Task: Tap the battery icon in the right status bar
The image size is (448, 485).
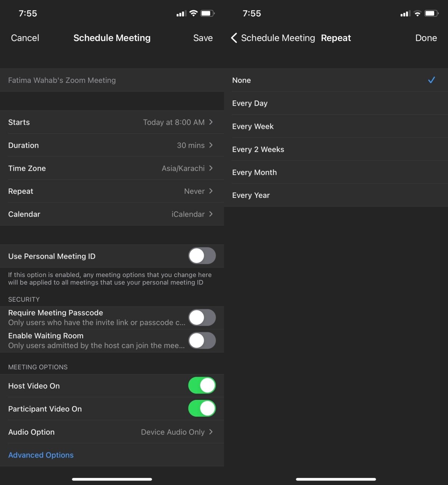Action: pyautogui.click(x=431, y=14)
